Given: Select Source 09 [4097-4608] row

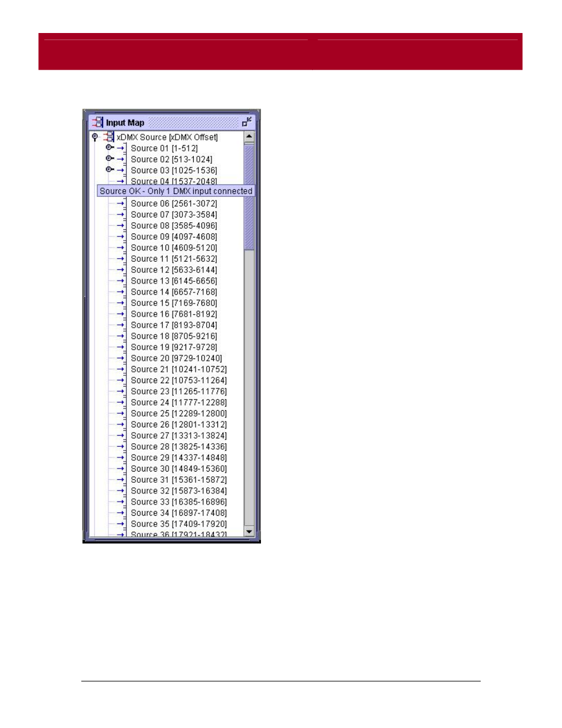Looking at the screenshot, I should click(174, 237).
